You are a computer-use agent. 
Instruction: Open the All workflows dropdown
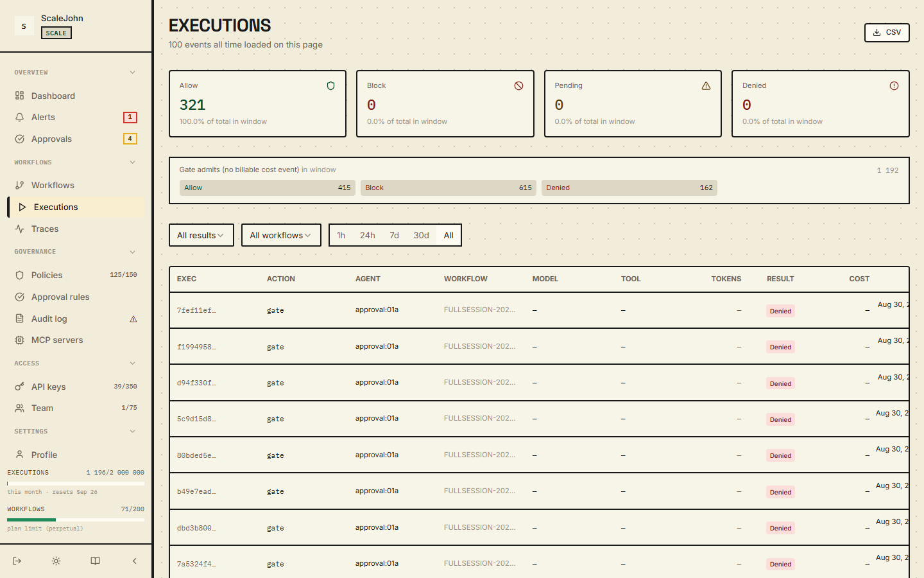[x=281, y=235]
